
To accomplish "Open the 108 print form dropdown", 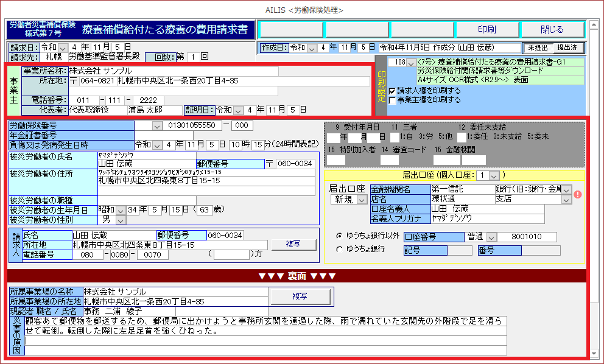I will coord(411,63).
